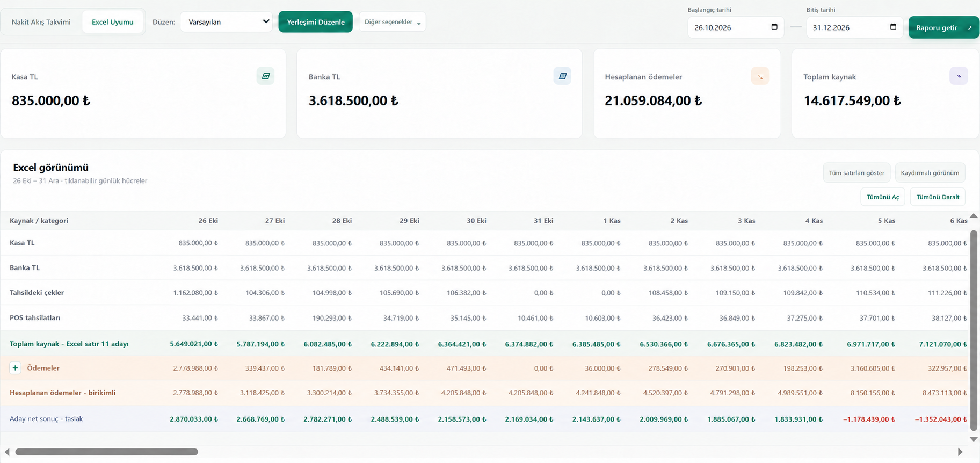Viewport: 980px width, 463px height.
Task: Click Hesaplanan ödemeler - birikimli row label
Action: 62,393
